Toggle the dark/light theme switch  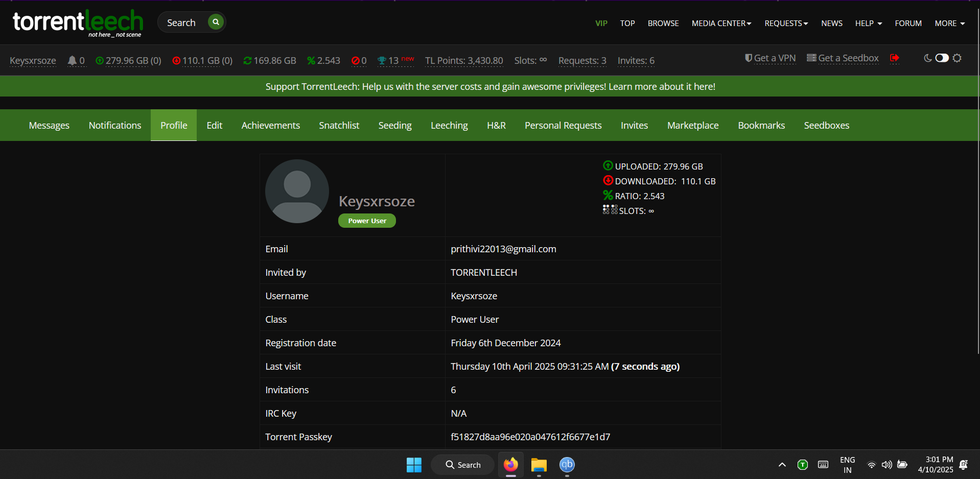click(x=942, y=58)
